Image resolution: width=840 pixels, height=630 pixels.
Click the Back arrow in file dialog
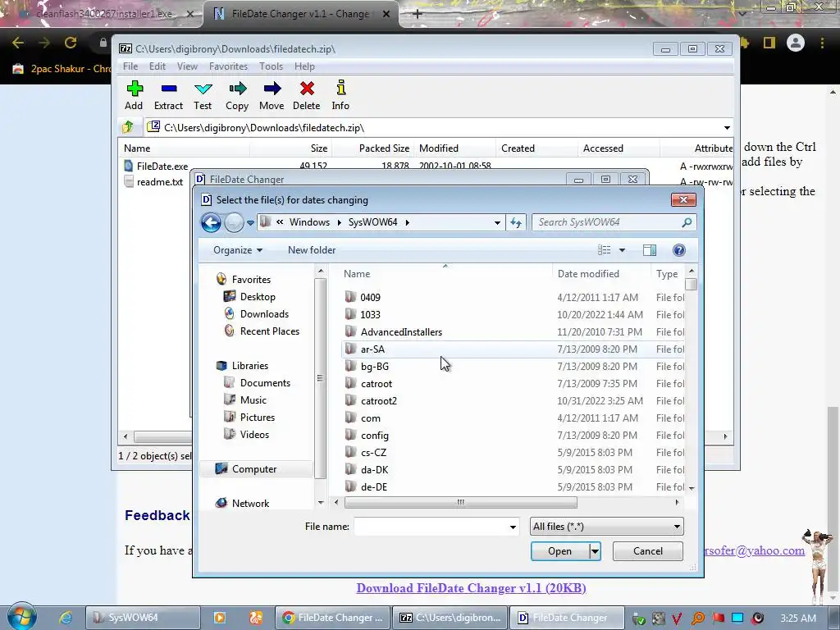pos(211,222)
